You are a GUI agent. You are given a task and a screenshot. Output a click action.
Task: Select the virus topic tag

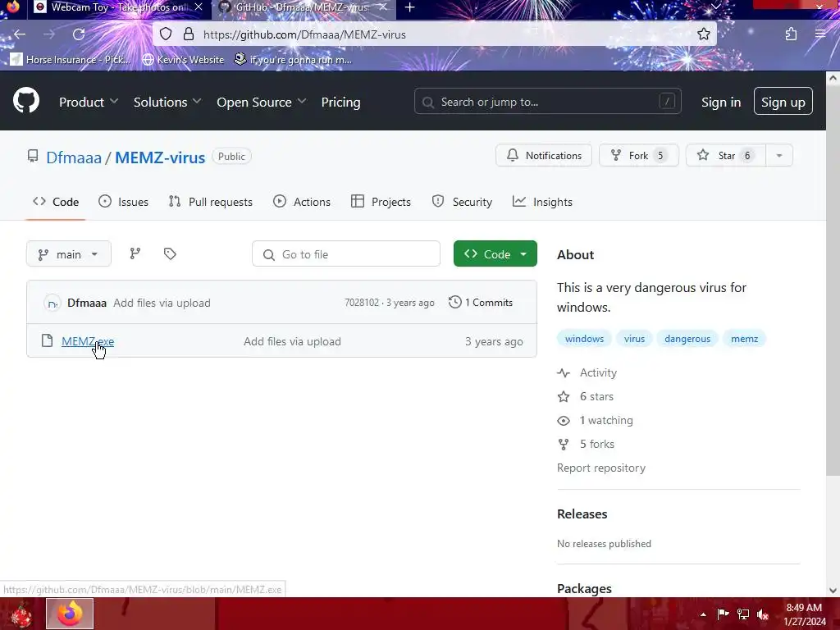click(634, 339)
